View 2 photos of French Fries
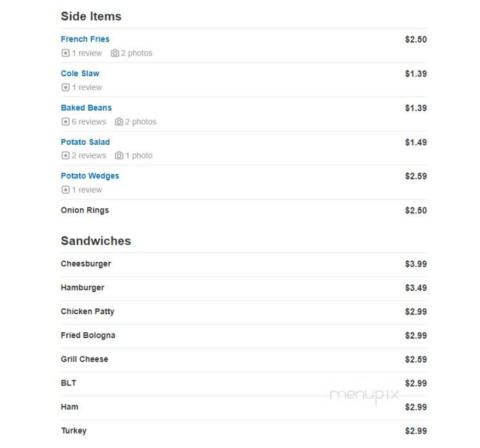 click(136, 53)
